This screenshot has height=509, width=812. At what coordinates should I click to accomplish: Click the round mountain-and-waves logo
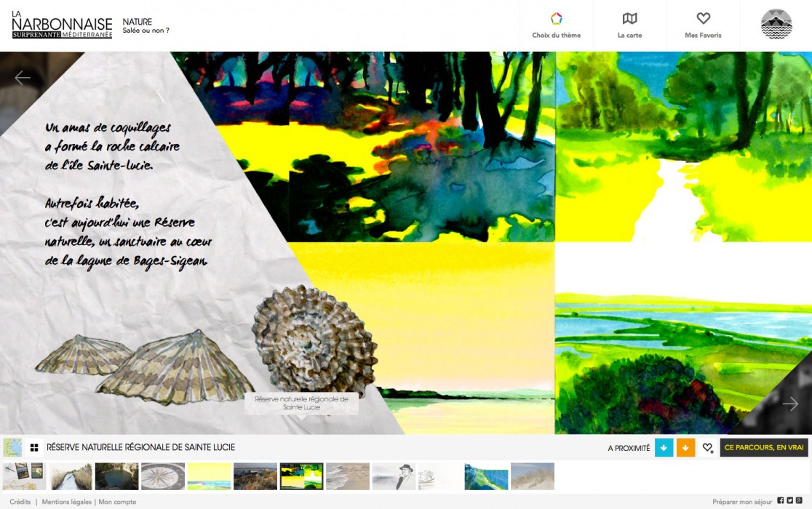pos(776,24)
